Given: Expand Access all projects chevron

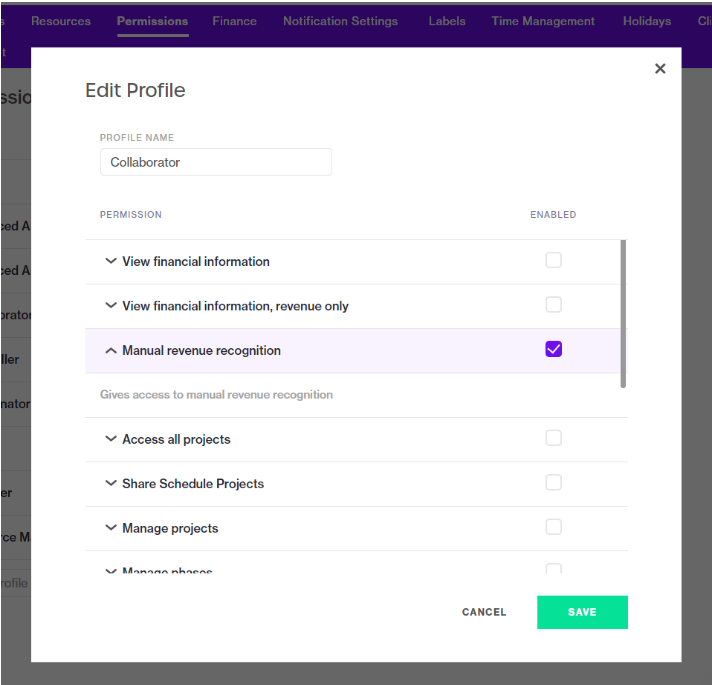Looking at the screenshot, I should pos(111,439).
